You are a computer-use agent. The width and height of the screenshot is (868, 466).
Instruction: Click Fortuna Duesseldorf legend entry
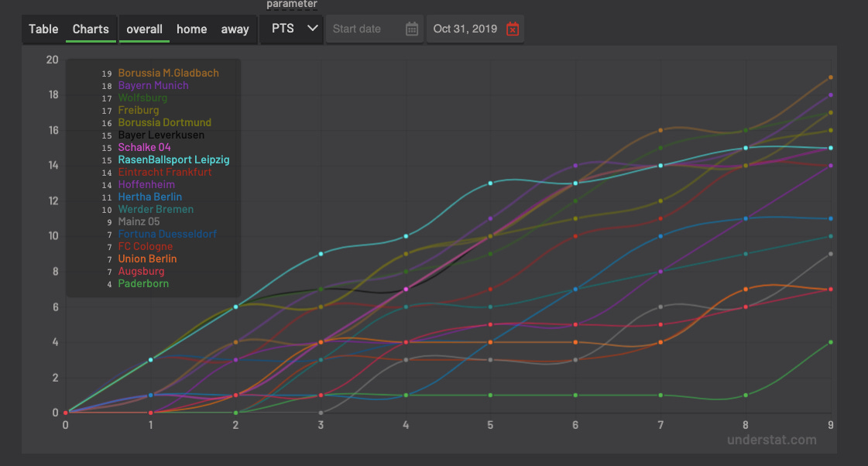point(167,234)
